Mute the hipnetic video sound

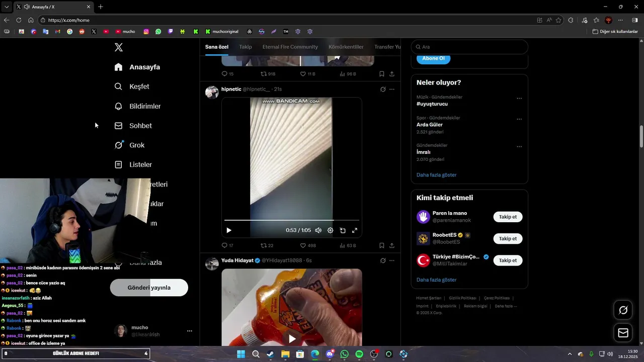(x=318, y=230)
